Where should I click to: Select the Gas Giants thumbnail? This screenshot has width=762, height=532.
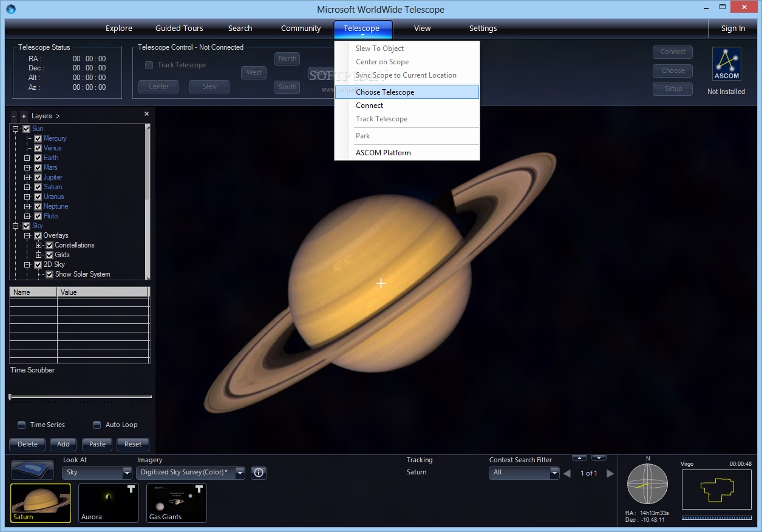176,502
